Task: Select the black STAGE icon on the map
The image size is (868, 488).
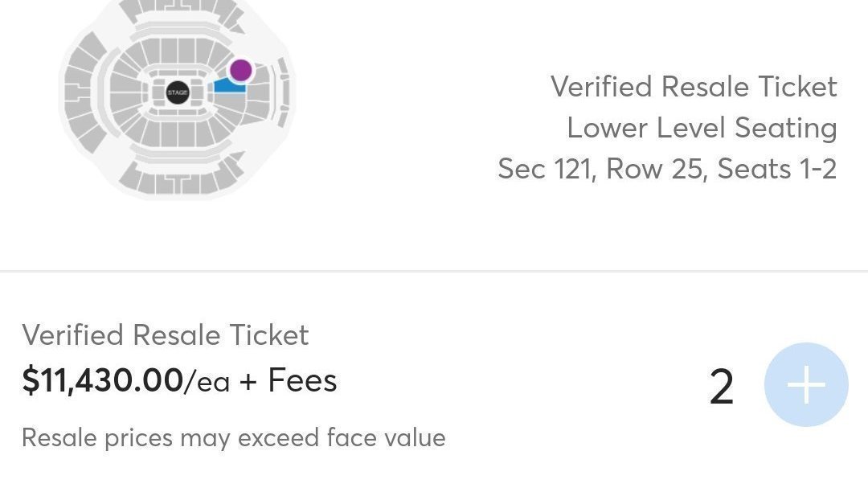Action: tap(176, 92)
